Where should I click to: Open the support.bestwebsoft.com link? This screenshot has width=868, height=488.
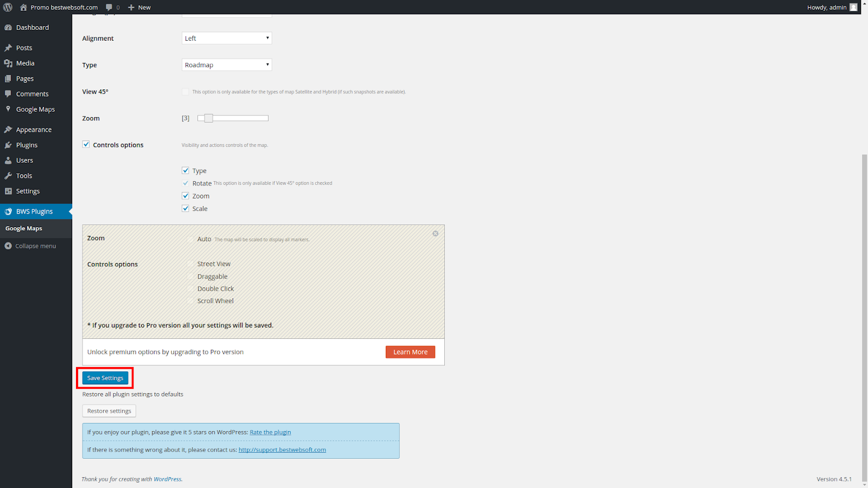[x=282, y=450]
